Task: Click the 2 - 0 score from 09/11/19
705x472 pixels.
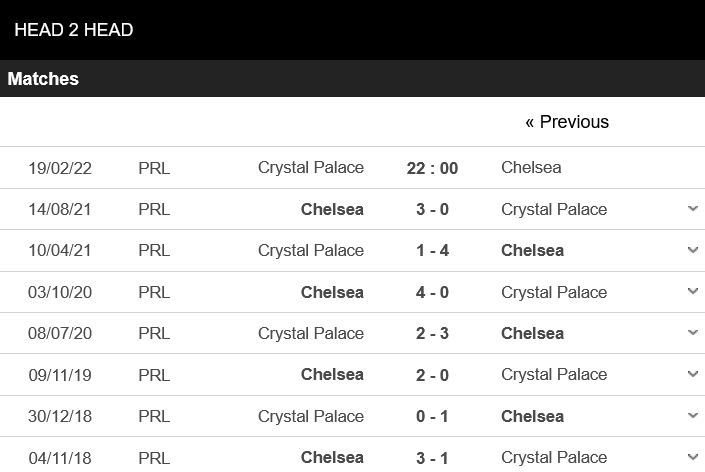Action: [x=432, y=375]
